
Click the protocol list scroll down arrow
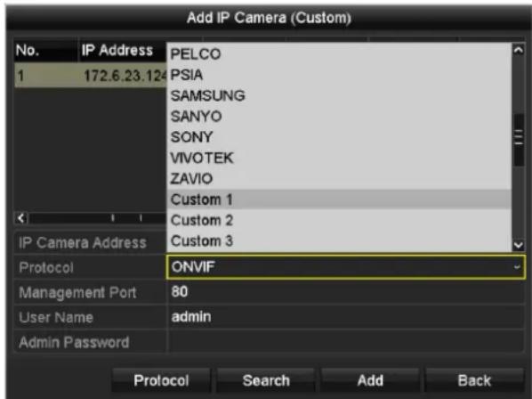(x=518, y=245)
